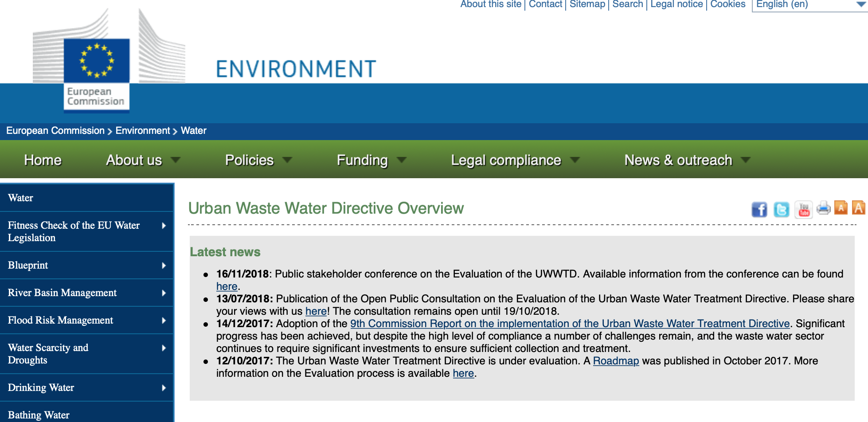Viewport: 868px width, 422px height.
Task: Click the Urban Waste Water Directive Overview heading
Action: [326, 208]
